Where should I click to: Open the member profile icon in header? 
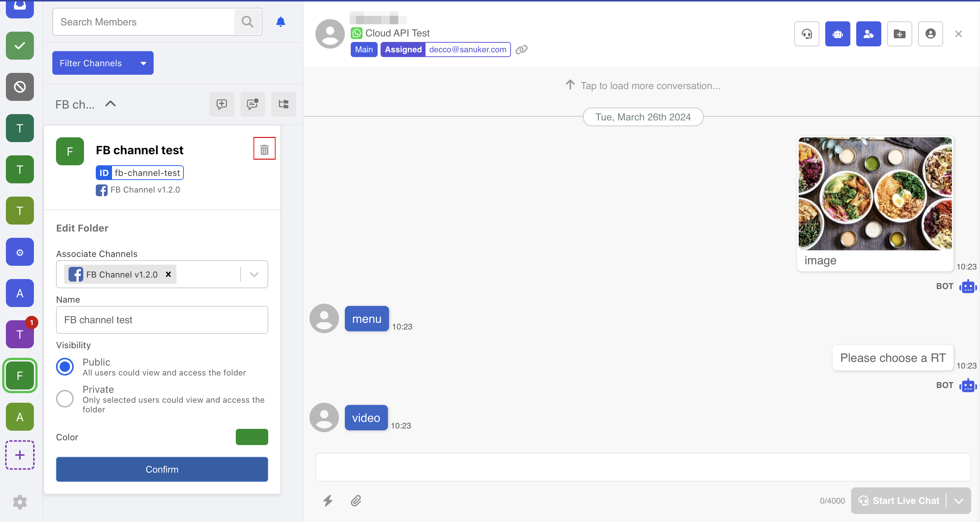[930, 34]
